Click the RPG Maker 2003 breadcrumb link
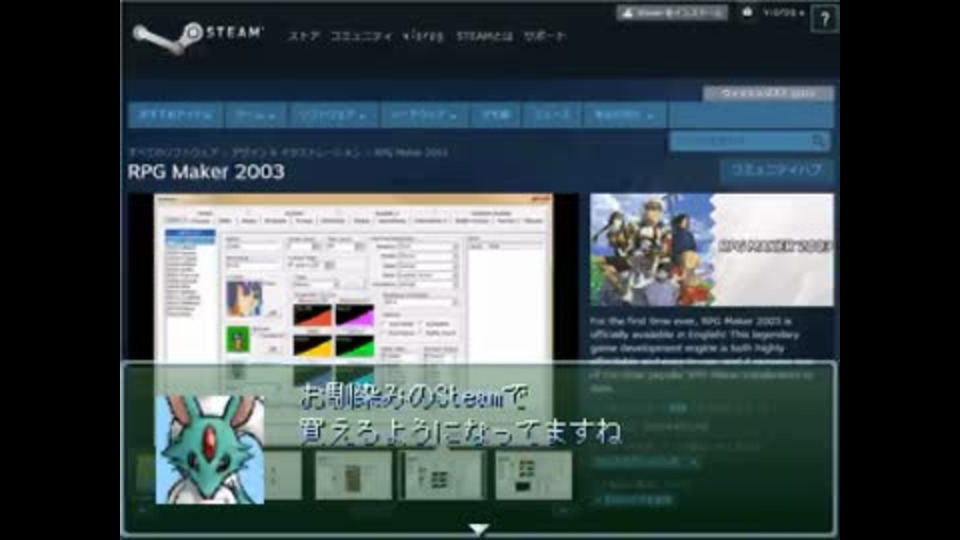Screen dimensions: 960x540 (x=411, y=152)
